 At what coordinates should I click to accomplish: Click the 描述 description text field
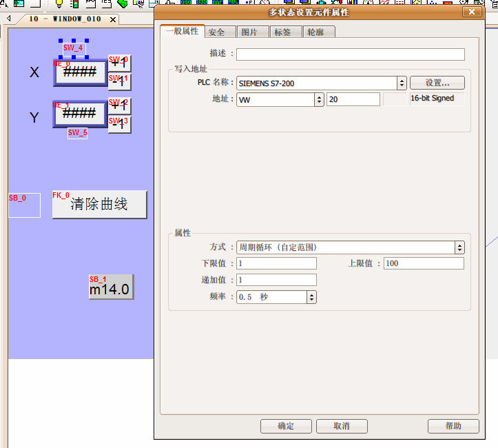pos(350,54)
